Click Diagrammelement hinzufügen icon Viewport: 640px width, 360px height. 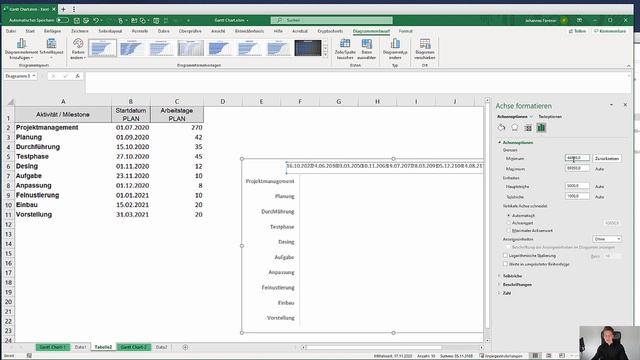[x=21, y=43]
